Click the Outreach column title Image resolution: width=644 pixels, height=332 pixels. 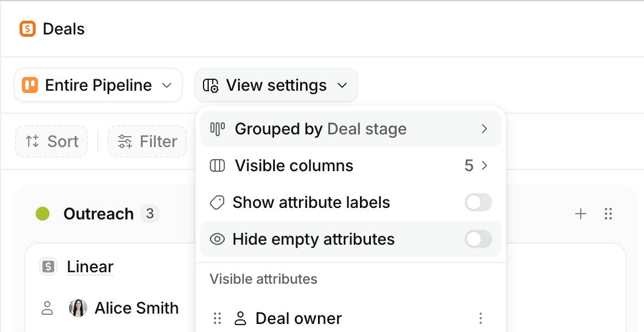click(x=98, y=214)
